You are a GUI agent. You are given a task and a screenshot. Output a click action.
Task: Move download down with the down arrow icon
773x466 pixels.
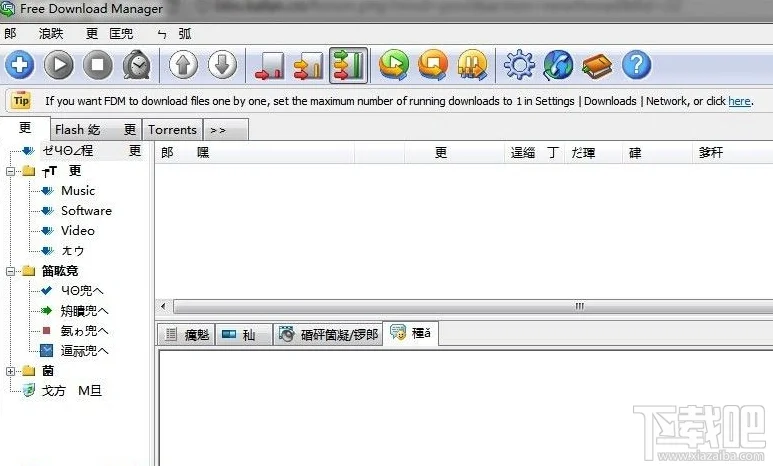[222, 65]
